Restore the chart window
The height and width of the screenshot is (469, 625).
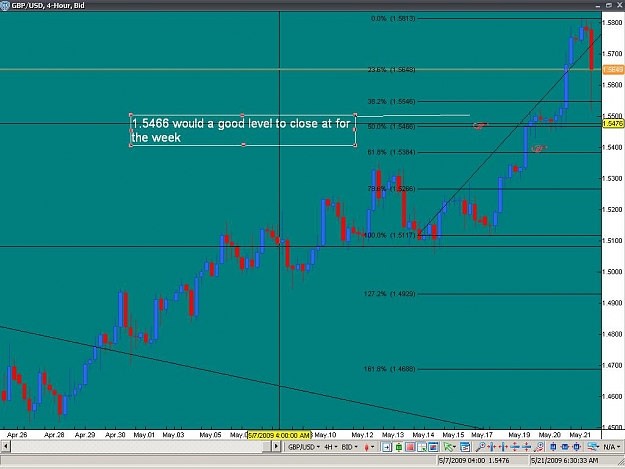pos(609,5)
